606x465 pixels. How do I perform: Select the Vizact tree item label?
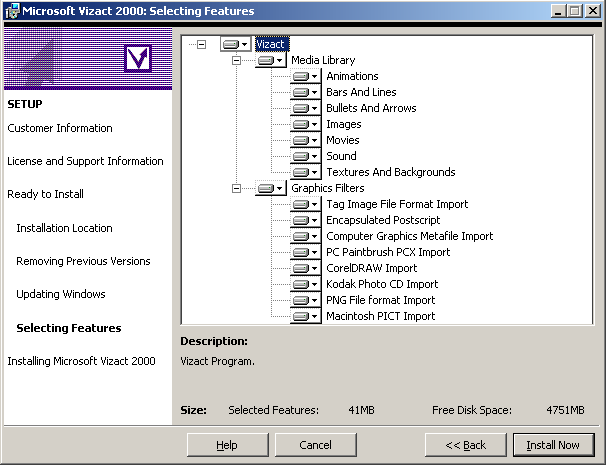tap(272, 44)
